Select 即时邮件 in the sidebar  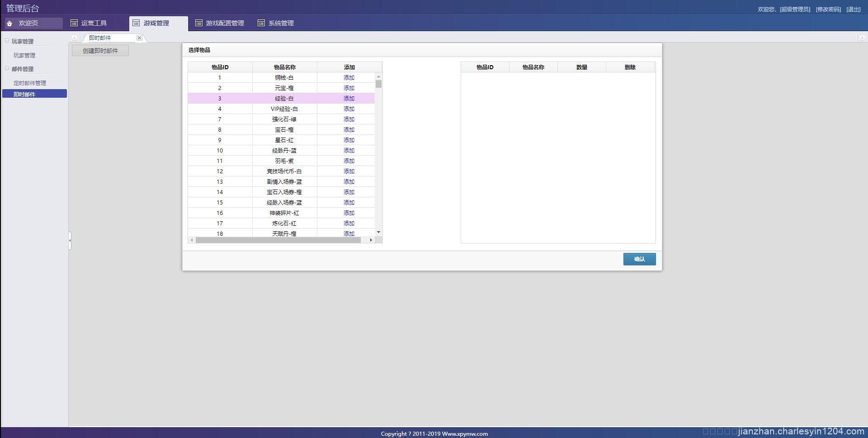pos(34,94)
